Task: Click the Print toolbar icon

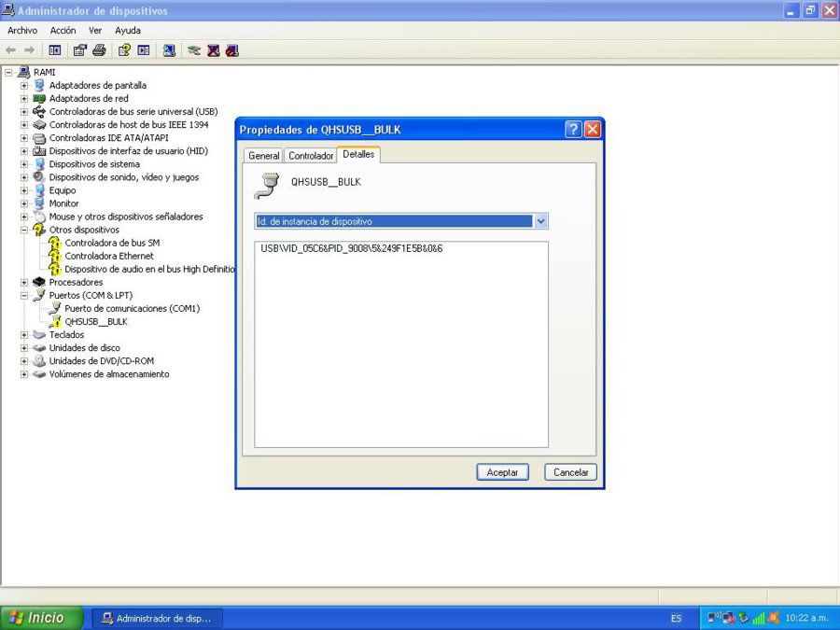Action: pyautogui.click(x=99, y=50)
